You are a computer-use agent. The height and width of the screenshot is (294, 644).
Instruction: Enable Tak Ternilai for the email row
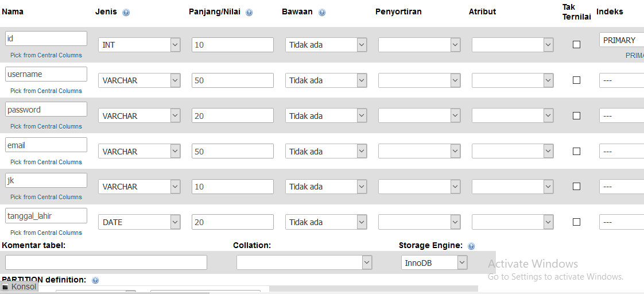[x=577, y=151]
